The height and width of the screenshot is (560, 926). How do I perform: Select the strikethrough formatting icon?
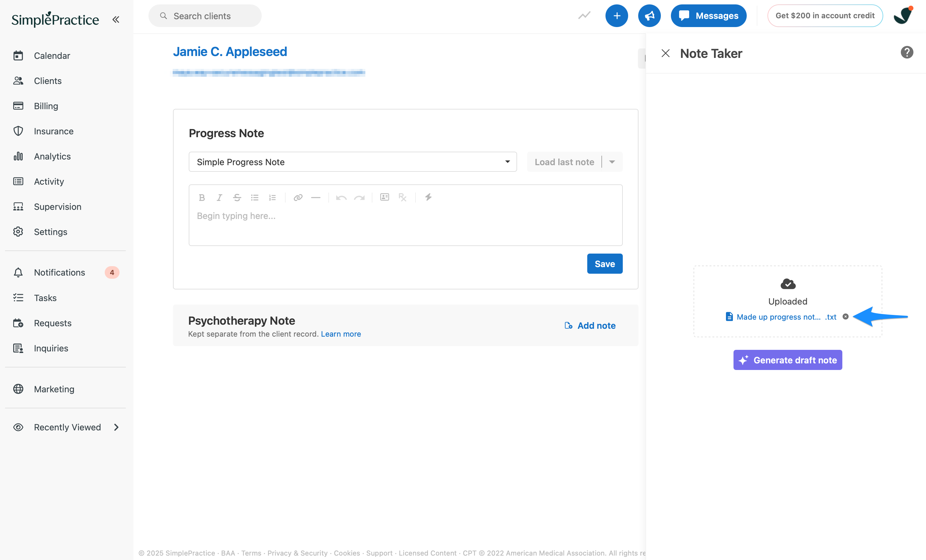pos(237,197)
